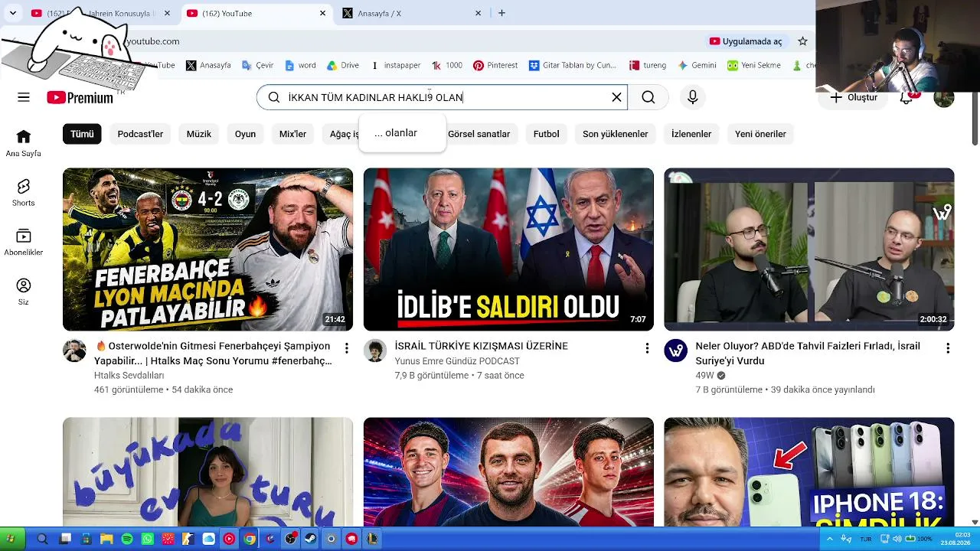Image resolution: width=980 pixels, height=551 pixels.
Task: Open Spotify from the taskbar
Action: coord(127,539)
